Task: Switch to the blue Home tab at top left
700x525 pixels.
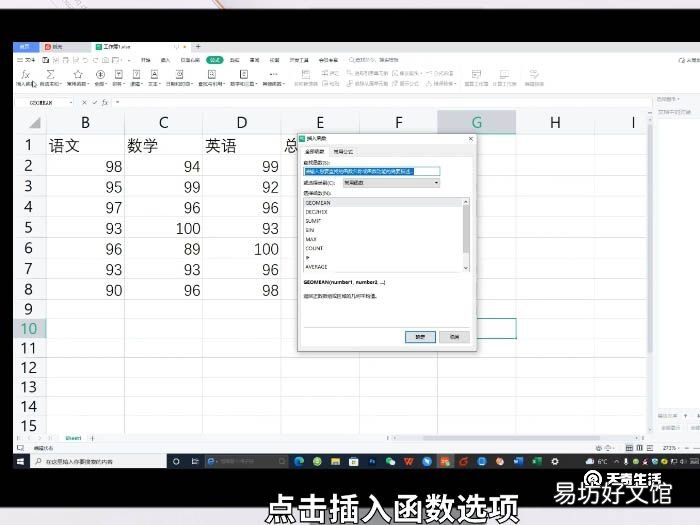Action: click(25, 46)
